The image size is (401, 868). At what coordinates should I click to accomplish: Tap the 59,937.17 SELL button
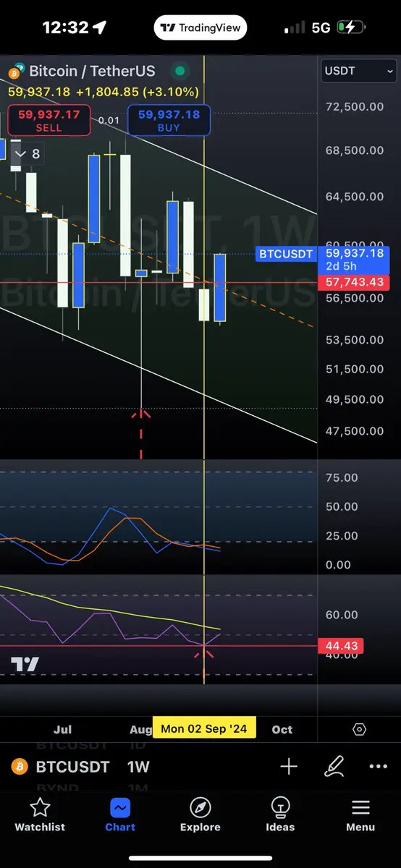[48, 120]
